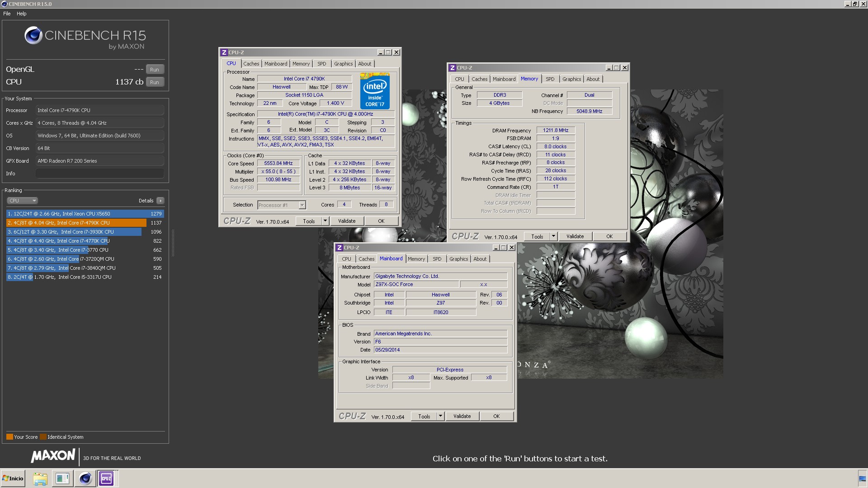This screenshot has height=488, width=868.
Task: Minimize the CPU-Z memory window
Action: click(609, 68)
